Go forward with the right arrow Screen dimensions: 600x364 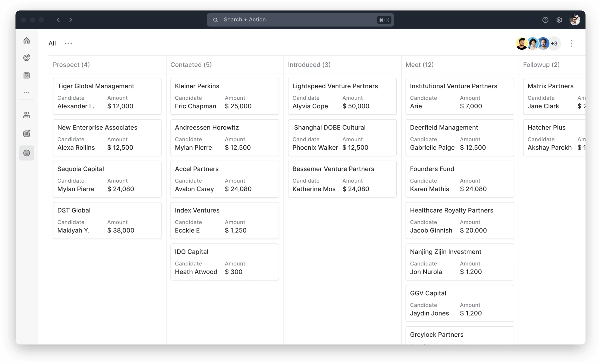pos(70,20)
